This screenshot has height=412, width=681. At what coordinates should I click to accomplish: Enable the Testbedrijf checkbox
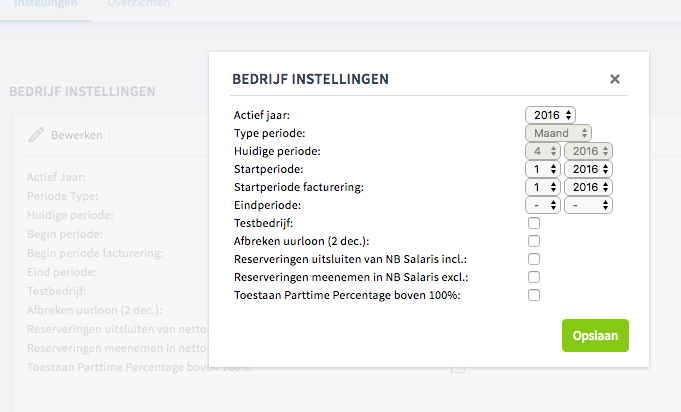point(534,223)
